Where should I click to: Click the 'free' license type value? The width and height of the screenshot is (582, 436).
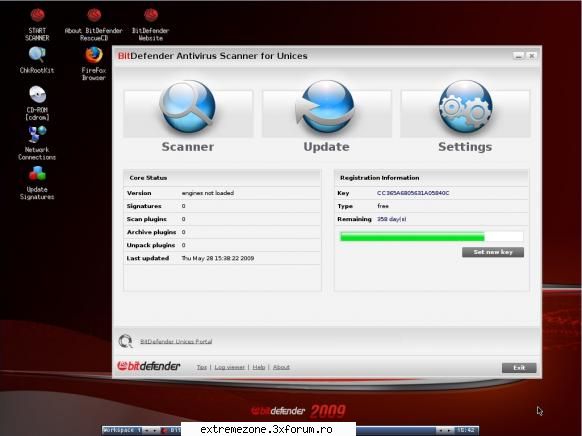(383, 206)
